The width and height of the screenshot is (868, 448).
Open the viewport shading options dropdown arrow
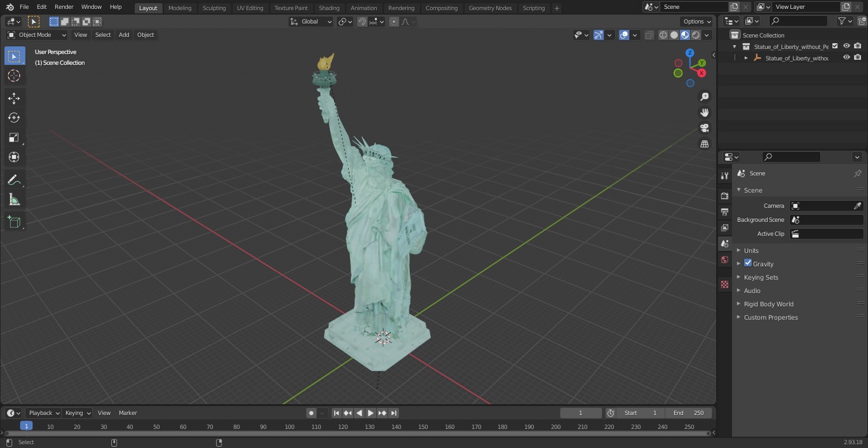tap(707, 35)
